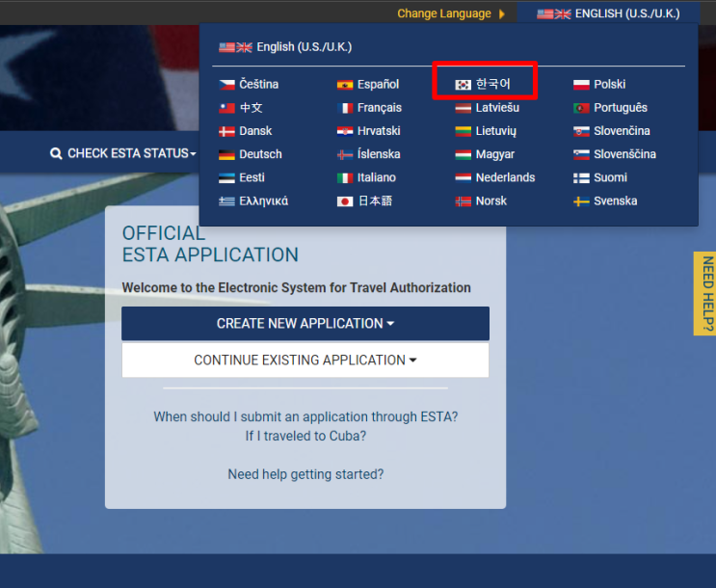Click the magnifier icon in Check ESTA Status
The width and height of the screenshot is (716, 588).
(x=56, y=153)
